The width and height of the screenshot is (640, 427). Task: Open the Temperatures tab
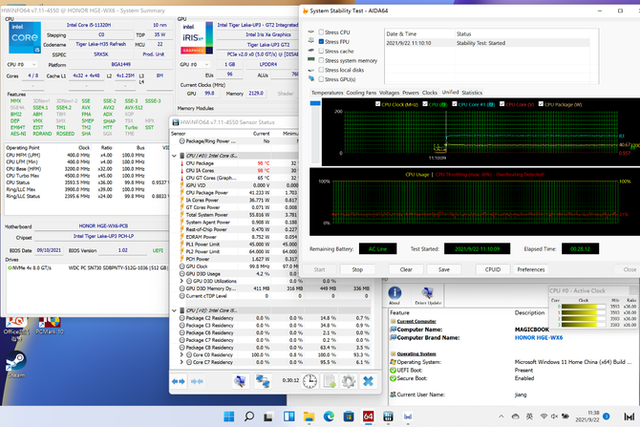[329, 92]
